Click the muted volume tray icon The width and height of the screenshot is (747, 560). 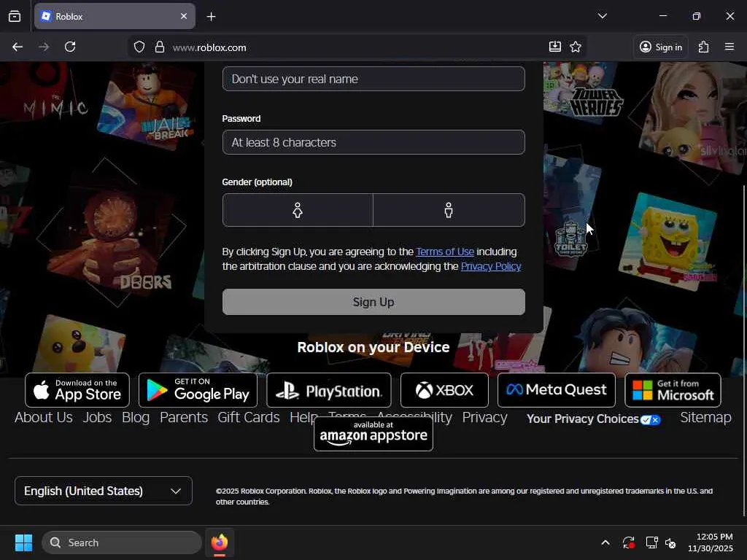pos(670,542)
